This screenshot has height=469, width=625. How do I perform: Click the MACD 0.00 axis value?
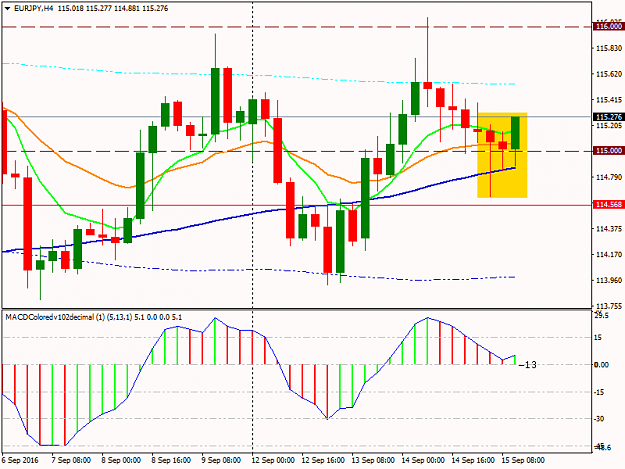click(601, 365)
